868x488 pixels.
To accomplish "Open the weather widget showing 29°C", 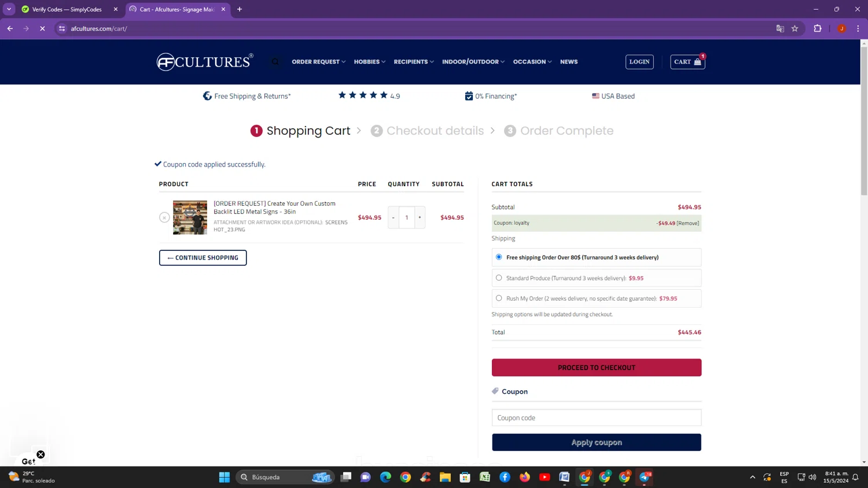I will [32, 477].
